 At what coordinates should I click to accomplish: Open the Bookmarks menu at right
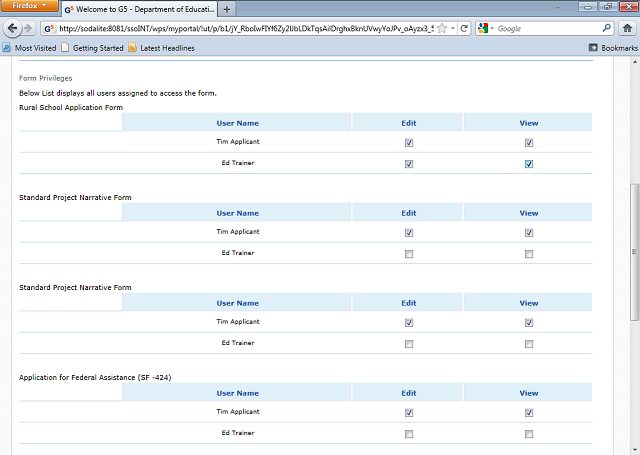[612, 47]
